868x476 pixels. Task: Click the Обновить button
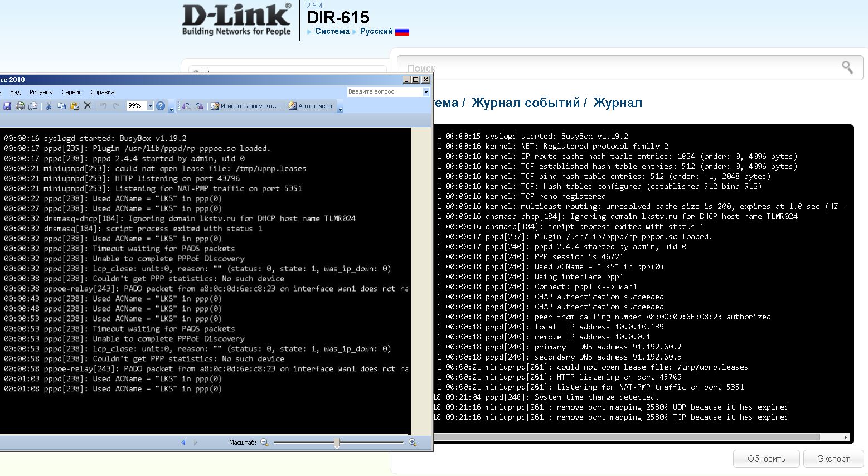click(x=766, y=459)
